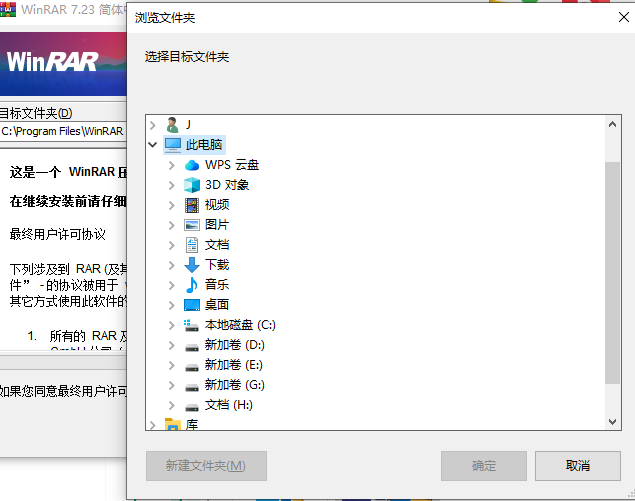
Task: Click the WinRAR banner logo in installer
Action: coord(53,62)
